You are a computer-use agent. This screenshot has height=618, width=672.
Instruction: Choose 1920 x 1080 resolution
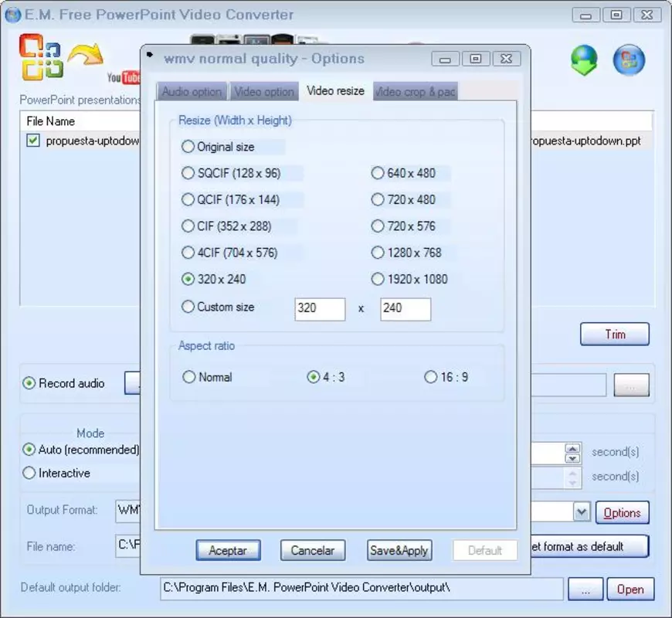[378, 280]
